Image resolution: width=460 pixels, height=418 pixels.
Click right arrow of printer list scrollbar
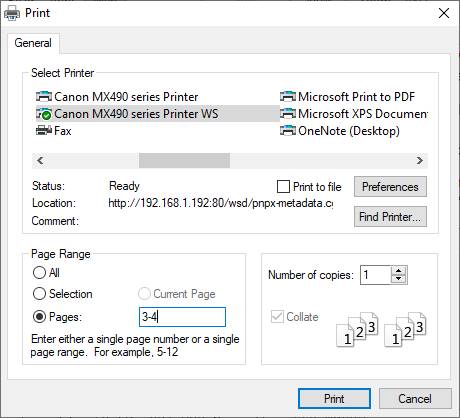[420, 161]
